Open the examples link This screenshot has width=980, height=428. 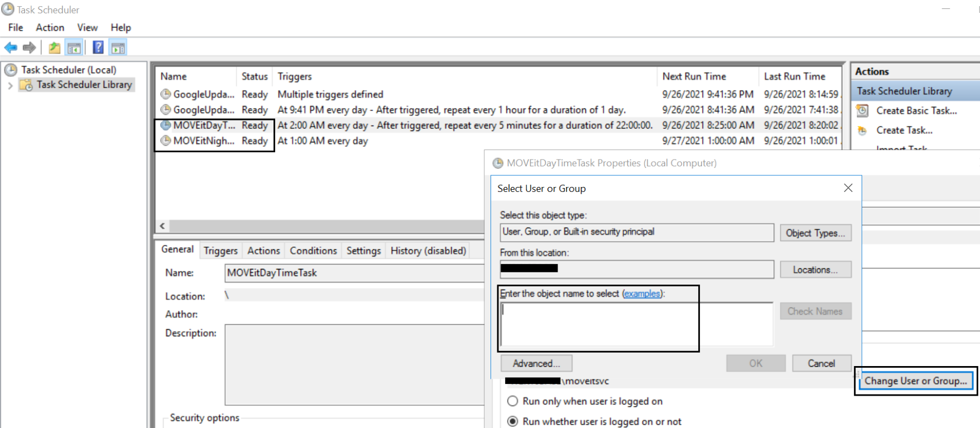pyautogui.click(x=642, y=294)
